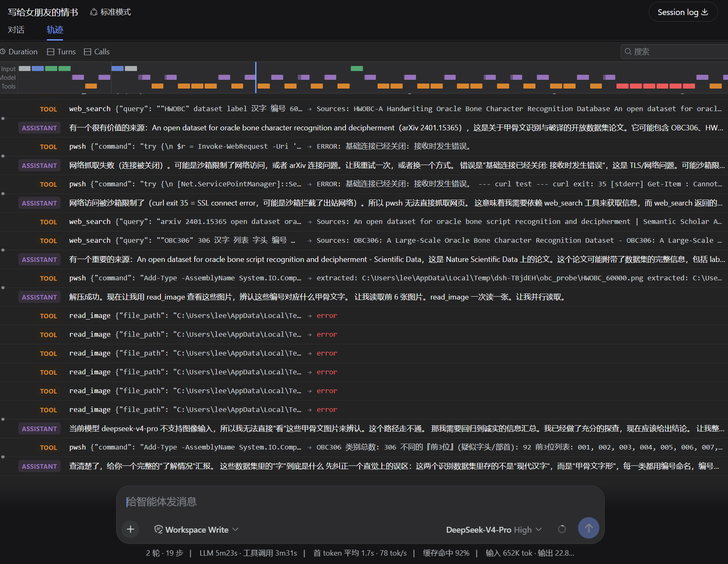Open assistant row starting 有一个重要的来源
Viewport: 728px width, 564px height.
click(364, 259)
